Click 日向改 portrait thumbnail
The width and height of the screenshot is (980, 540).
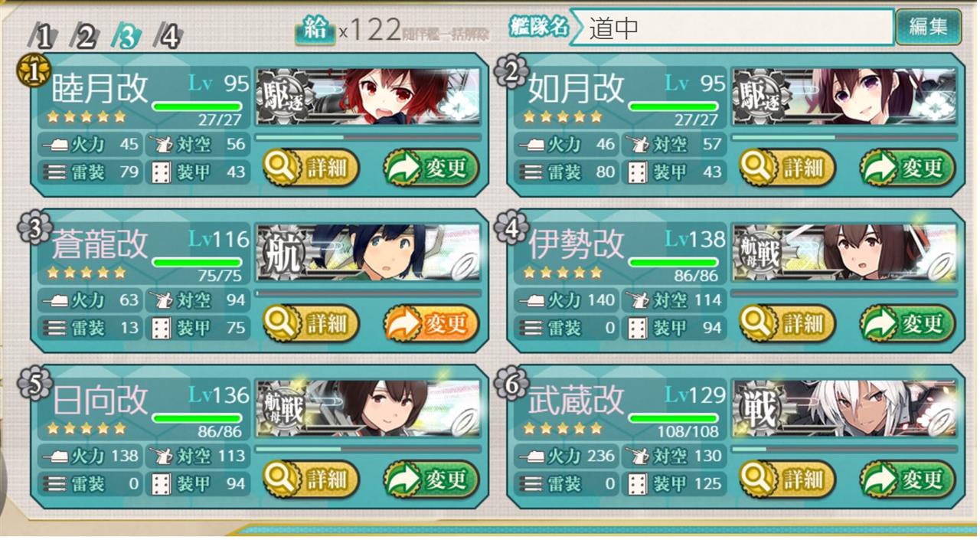click(368, 406)
